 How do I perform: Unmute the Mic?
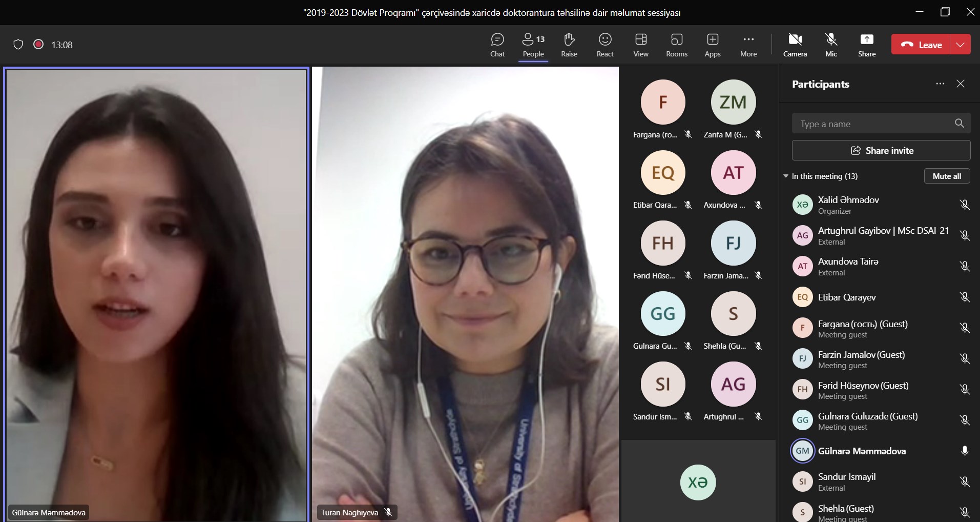pyautogui.click(x=831, y=45)
